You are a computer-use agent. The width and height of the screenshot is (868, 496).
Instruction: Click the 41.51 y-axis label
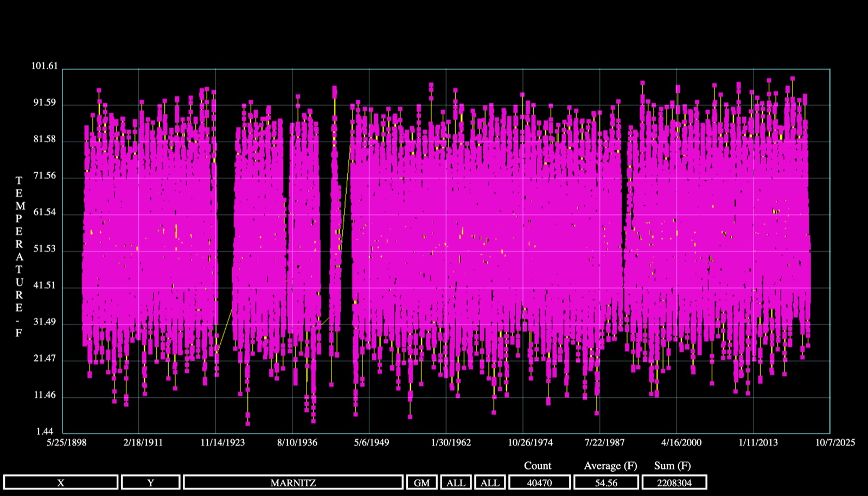click(44, 285)
